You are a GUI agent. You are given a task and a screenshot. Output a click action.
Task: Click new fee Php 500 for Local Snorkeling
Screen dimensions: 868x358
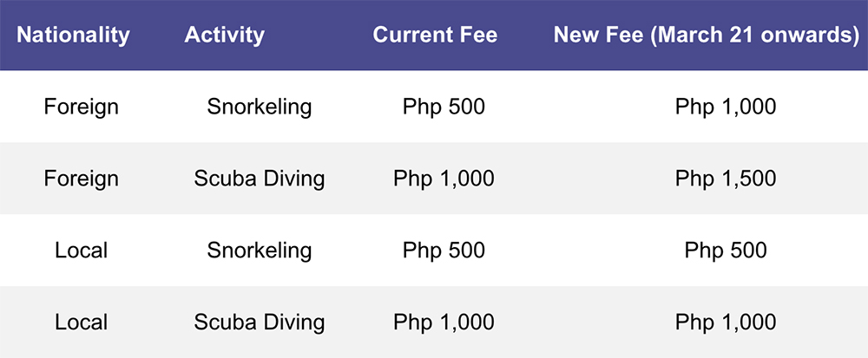click(725, 251)
